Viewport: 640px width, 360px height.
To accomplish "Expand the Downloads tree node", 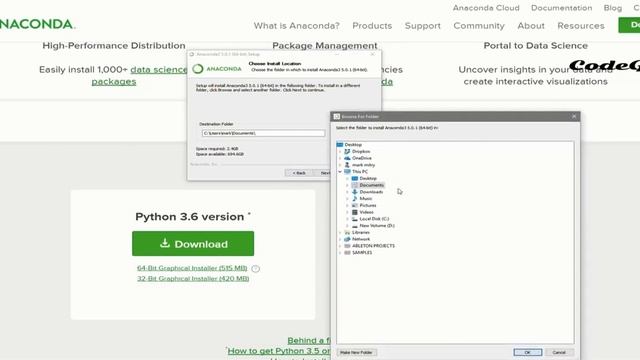I will click(347, 192).
